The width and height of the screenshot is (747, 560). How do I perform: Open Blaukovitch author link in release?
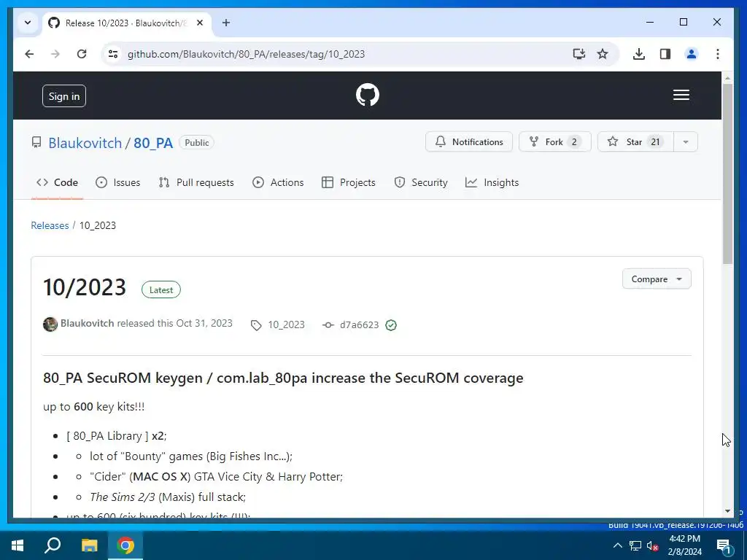pyautogui.click(x=88, y=323)
